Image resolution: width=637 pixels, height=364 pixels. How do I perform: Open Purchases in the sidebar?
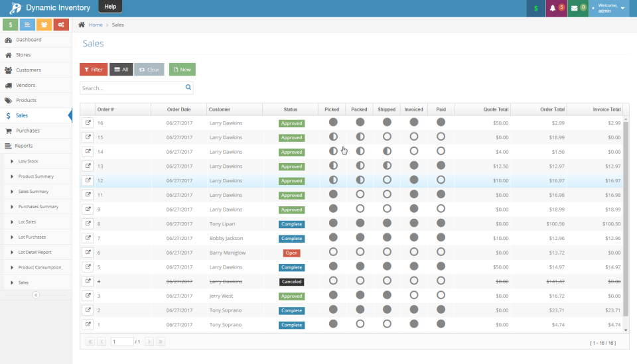click(36, 131)
